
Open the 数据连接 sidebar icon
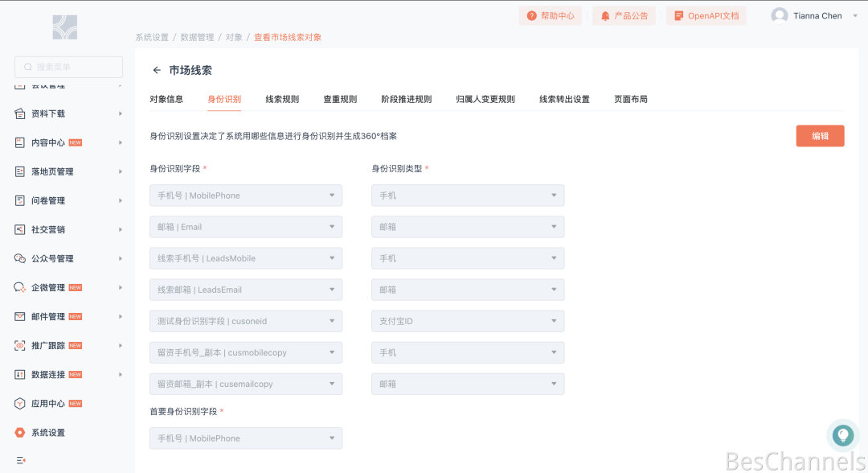tap(20, 374)
